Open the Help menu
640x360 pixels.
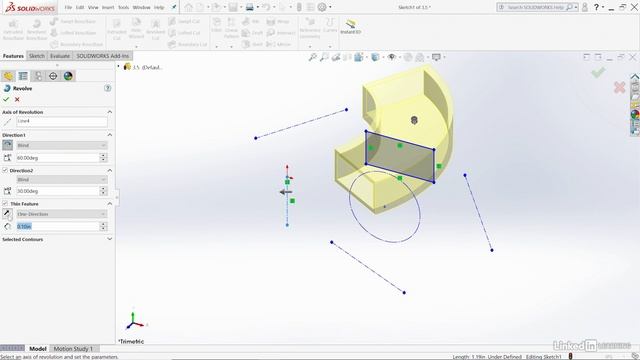coord(159,7)
